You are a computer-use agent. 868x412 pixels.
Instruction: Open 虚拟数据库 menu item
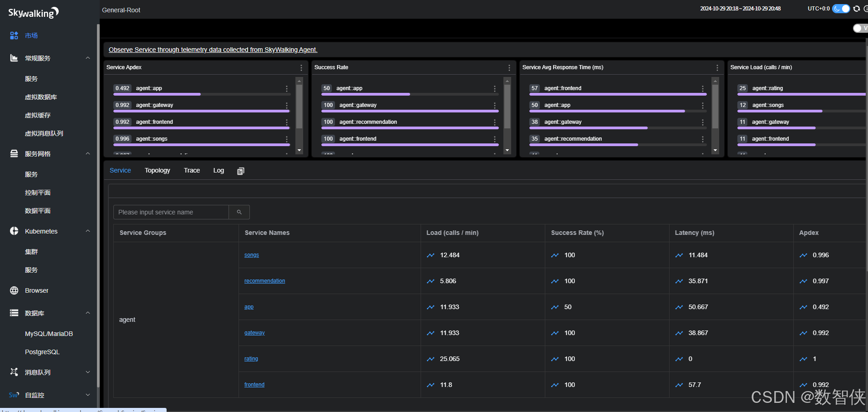[x=41, y=97]
